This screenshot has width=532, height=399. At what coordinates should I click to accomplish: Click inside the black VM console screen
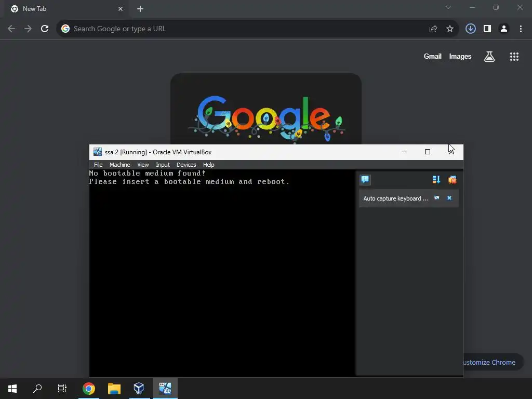(222, 272)
